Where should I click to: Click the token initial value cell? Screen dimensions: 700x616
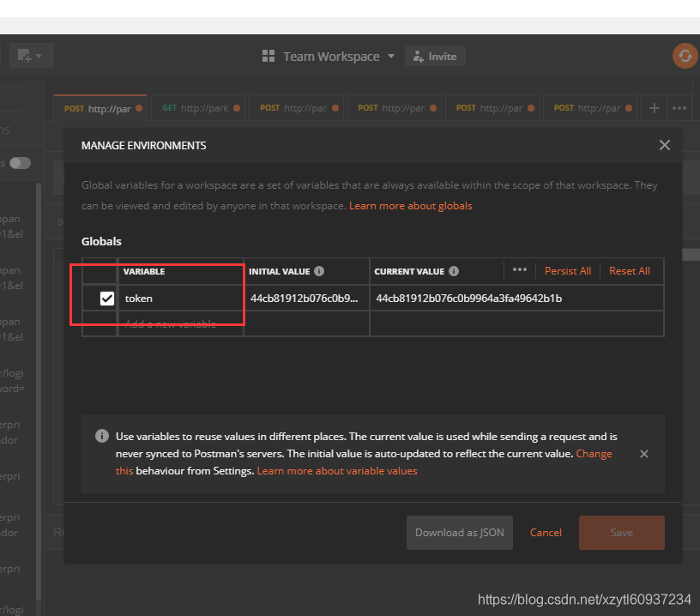pos(307,299)
